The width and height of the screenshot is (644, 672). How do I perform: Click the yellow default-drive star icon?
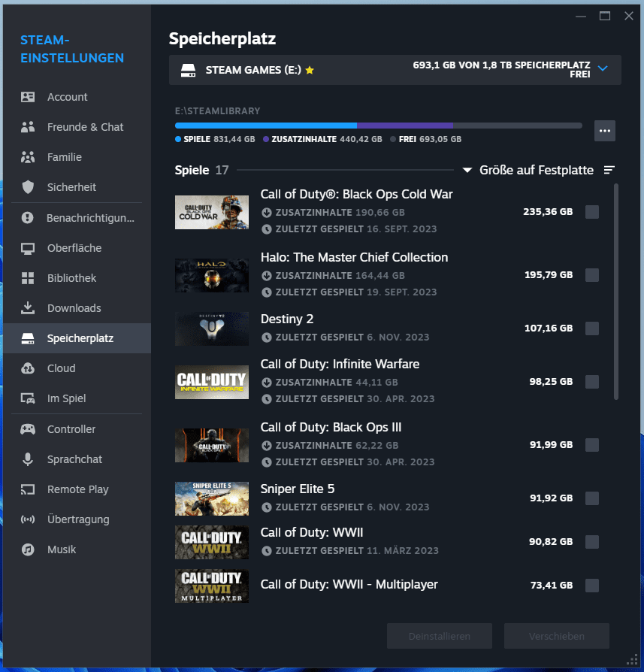point(310,71)
